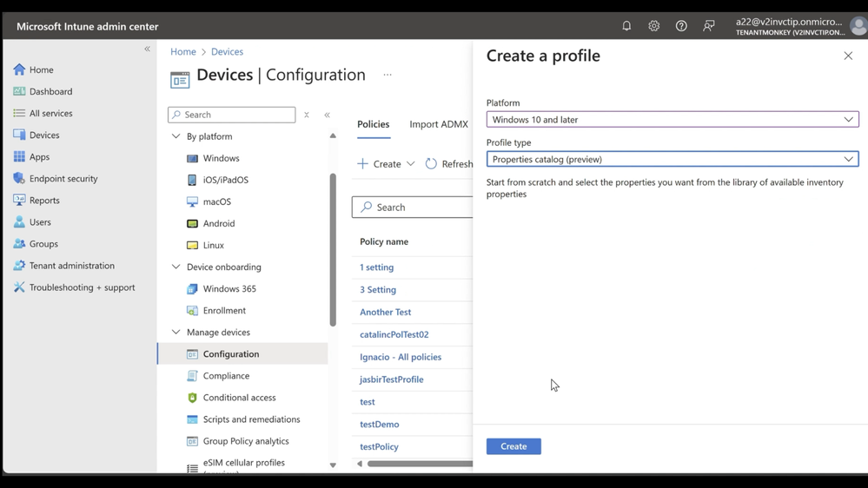The image size is (868, 488).
Task: Click the Dashboard icon in the left navigation
Action: pyautogui.click(x=19, y=91)
